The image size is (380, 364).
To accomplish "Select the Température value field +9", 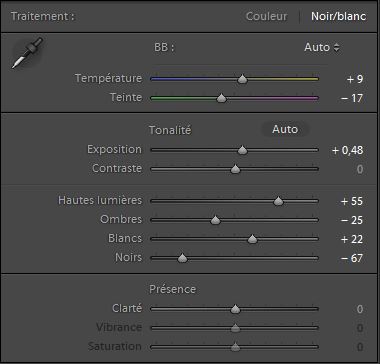I will point(354,79).
